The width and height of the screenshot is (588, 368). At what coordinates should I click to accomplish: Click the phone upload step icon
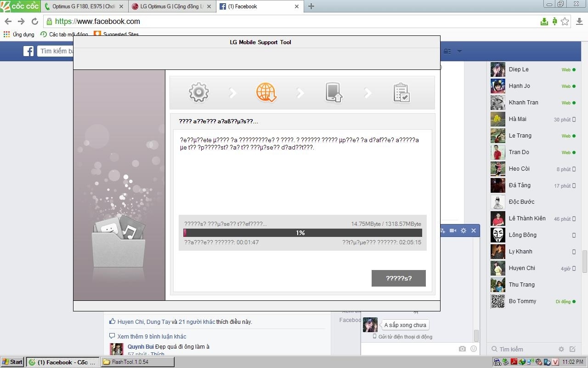334,92
